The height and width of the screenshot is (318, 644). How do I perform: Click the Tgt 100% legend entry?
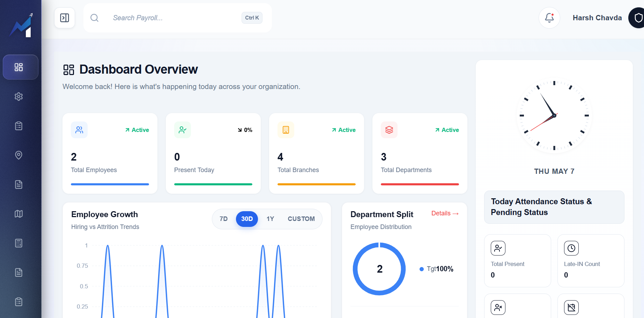[x=436, y=269]
